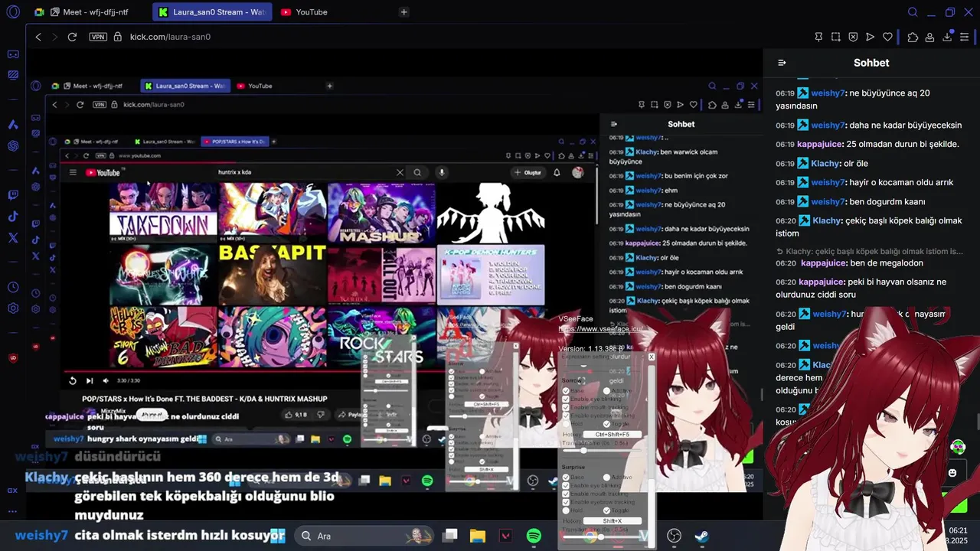
Task: Toggle Sorrow Enable eyebrow tracking checkbox
Action: point(566,416)
